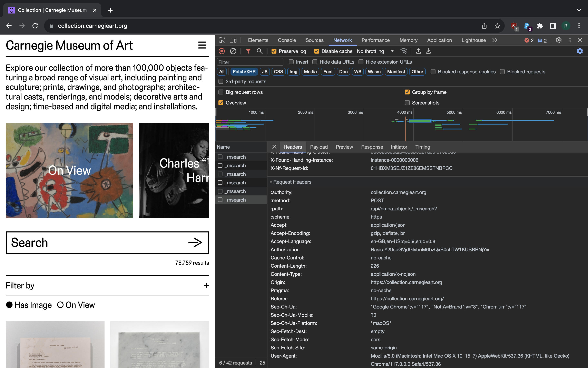Close the request details pane

[274, 147]
